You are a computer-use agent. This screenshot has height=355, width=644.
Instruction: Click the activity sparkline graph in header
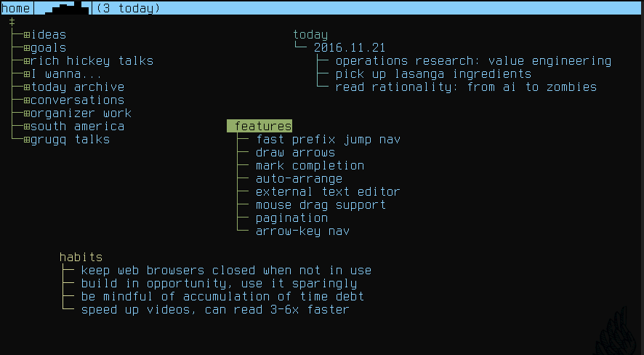(65, 9)
